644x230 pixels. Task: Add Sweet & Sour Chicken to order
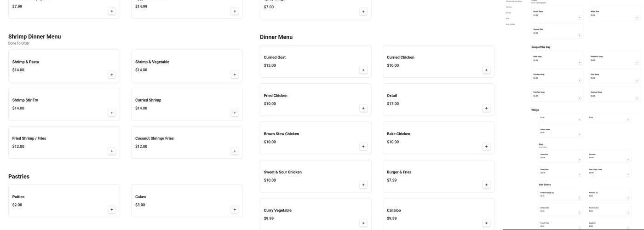pyautogui.click(x=363, y=185)
